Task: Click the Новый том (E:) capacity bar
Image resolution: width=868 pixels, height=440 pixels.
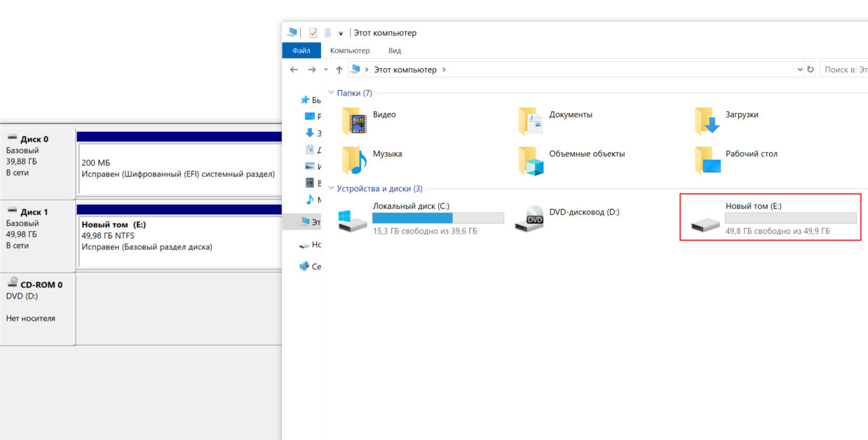Action: (790, 218)
